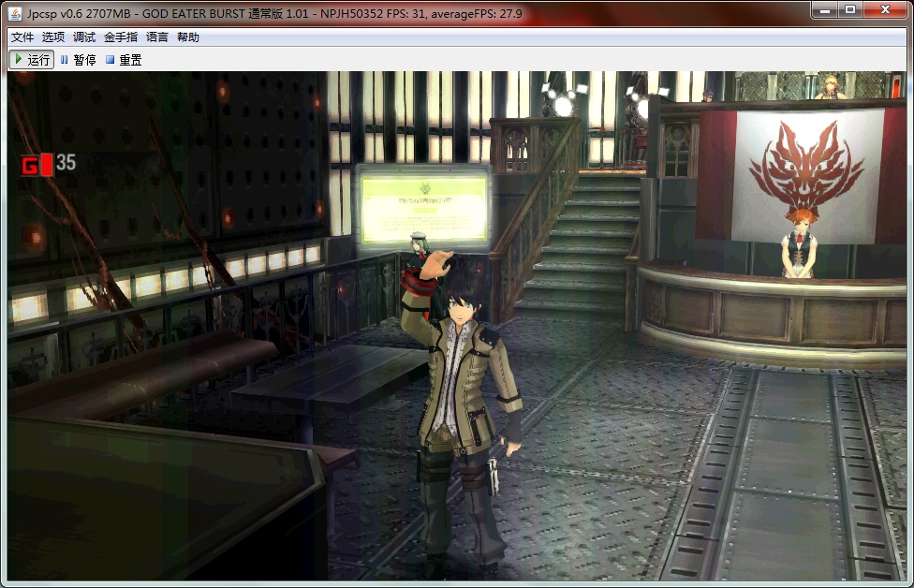Viewport: 914px width, 588px height.
Task: Click the number 35 beside the G icon
Action: coord(66,163)
